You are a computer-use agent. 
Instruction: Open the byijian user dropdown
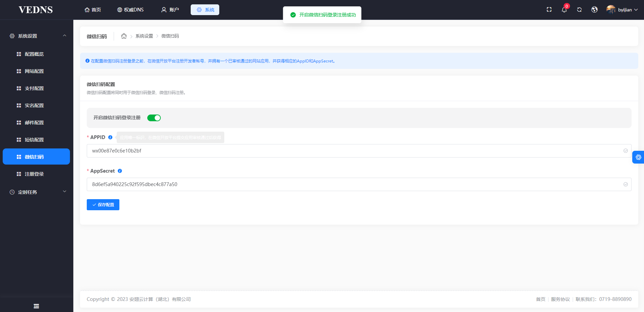point(622,10)
